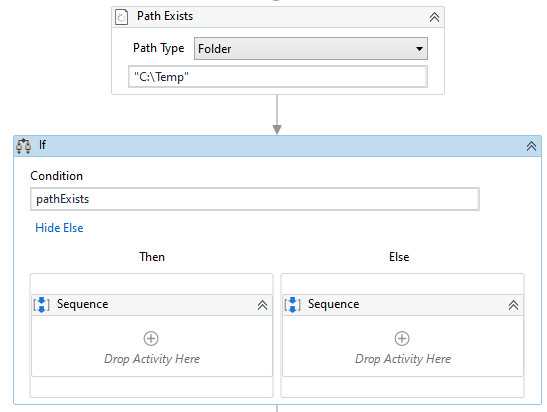The width and height of the screenshot is (547, 412).
Task: Click the If activity scales icon
Action: click(x=23, y=146)
